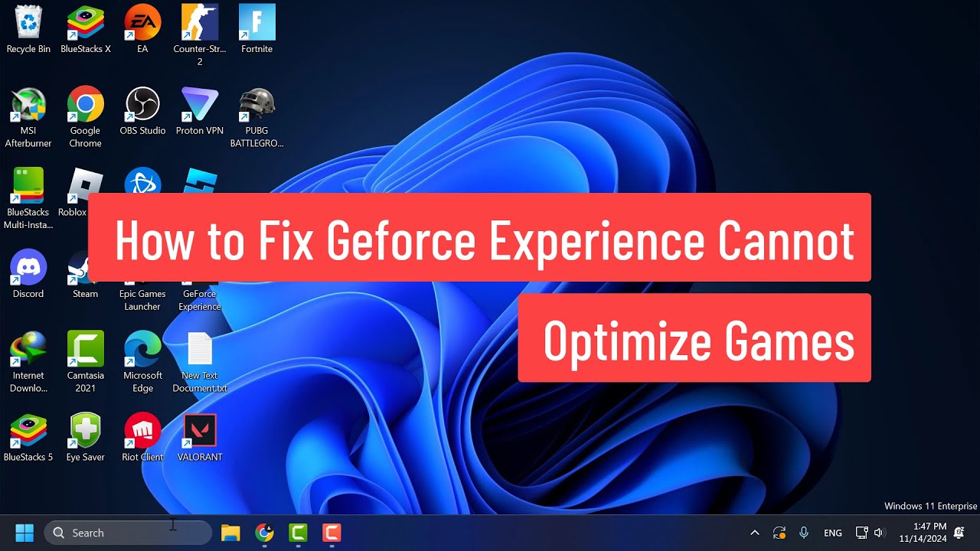Open the Windows Start menu
The width and height of the screenshot is (980, 551).
[x=24, y=533]
